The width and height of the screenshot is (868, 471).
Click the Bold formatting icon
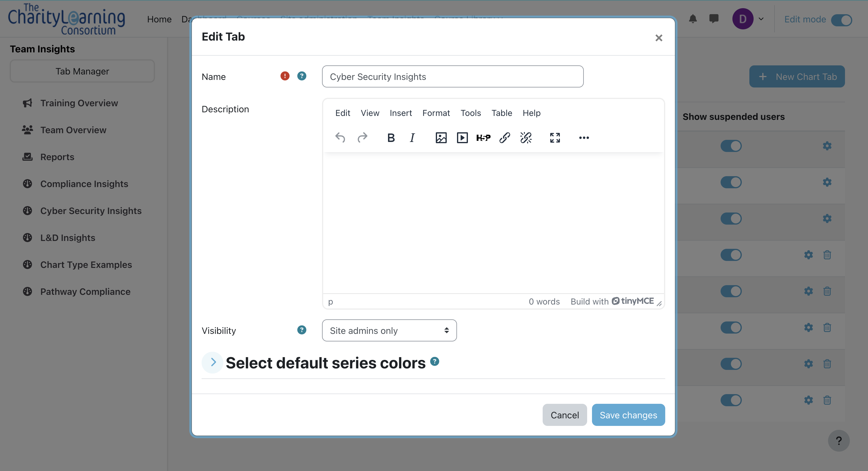pyautogui.click(x=391, y=138)
